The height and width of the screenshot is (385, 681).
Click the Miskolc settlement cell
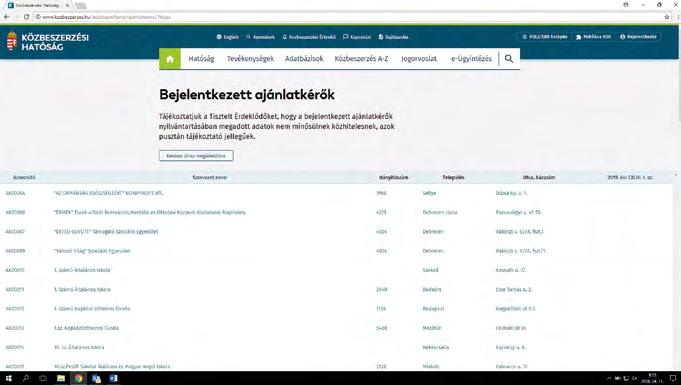(x=431, y=367)
